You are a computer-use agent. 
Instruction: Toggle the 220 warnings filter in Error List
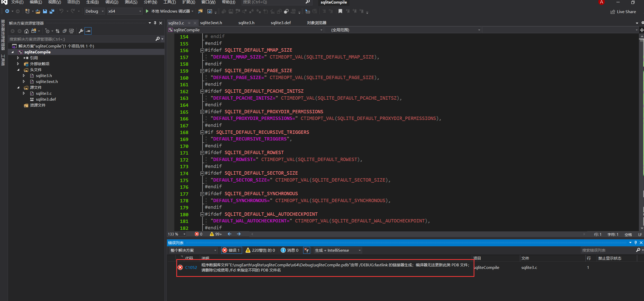click(260, 250)
